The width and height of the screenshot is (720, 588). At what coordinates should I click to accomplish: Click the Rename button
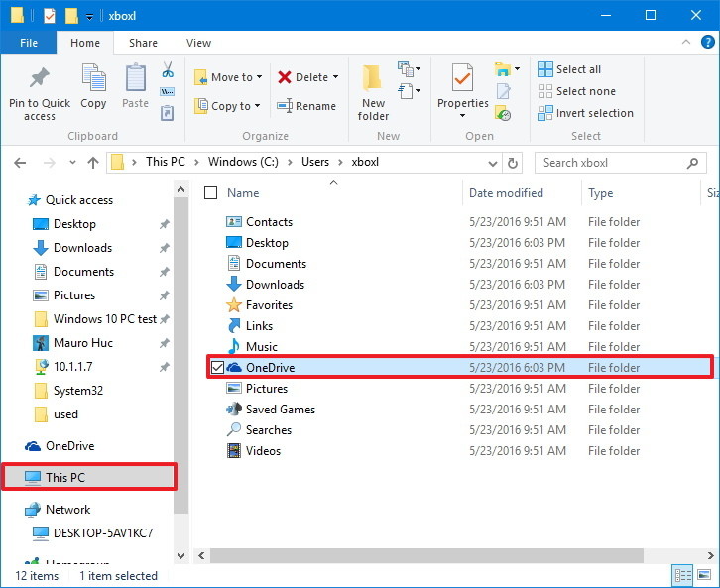click(306, 106)
